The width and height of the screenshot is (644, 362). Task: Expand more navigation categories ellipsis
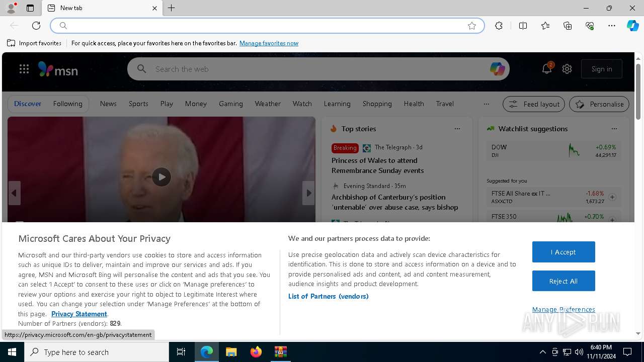486,104
